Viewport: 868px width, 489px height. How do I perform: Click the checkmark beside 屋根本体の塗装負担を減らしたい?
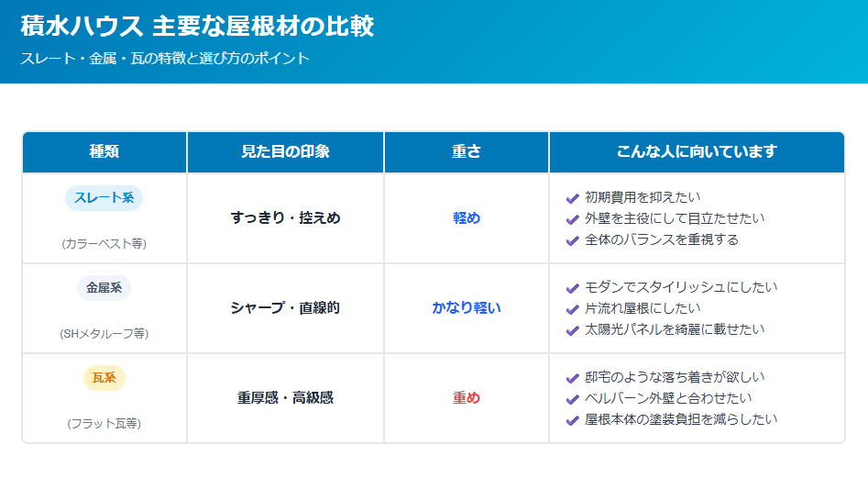click(x=572, y=420)
